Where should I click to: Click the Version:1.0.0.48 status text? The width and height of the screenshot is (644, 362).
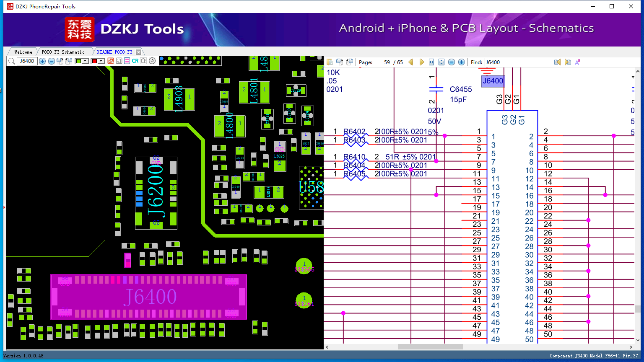click(23, 356)
